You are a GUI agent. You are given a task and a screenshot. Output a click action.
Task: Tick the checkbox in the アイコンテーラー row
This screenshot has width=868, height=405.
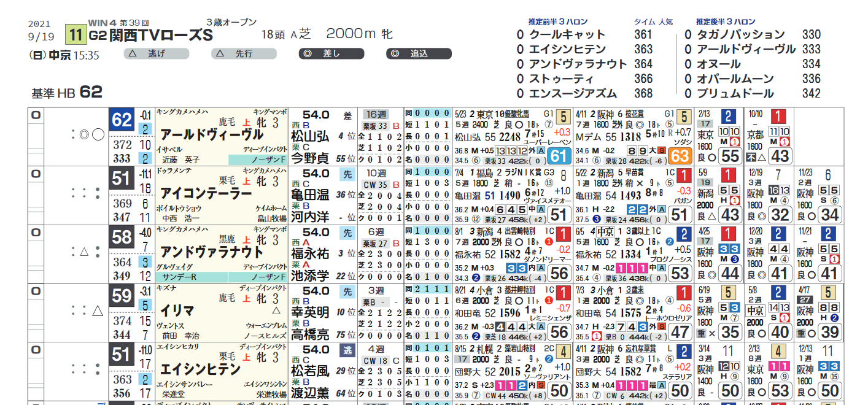[36, 174]
